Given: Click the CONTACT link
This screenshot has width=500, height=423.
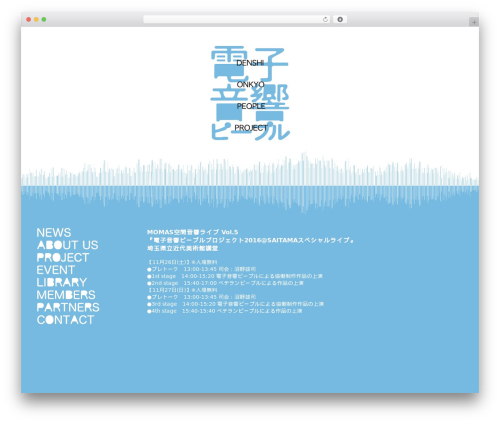Looking at the screenshot, I should [65, 320].
